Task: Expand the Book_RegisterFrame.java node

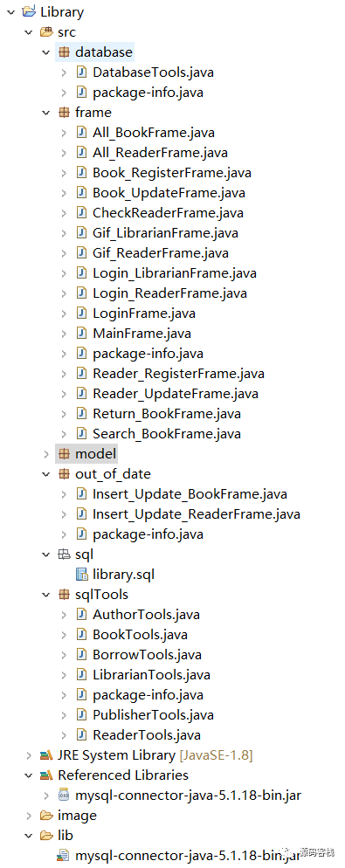Action: pos(65,173)
